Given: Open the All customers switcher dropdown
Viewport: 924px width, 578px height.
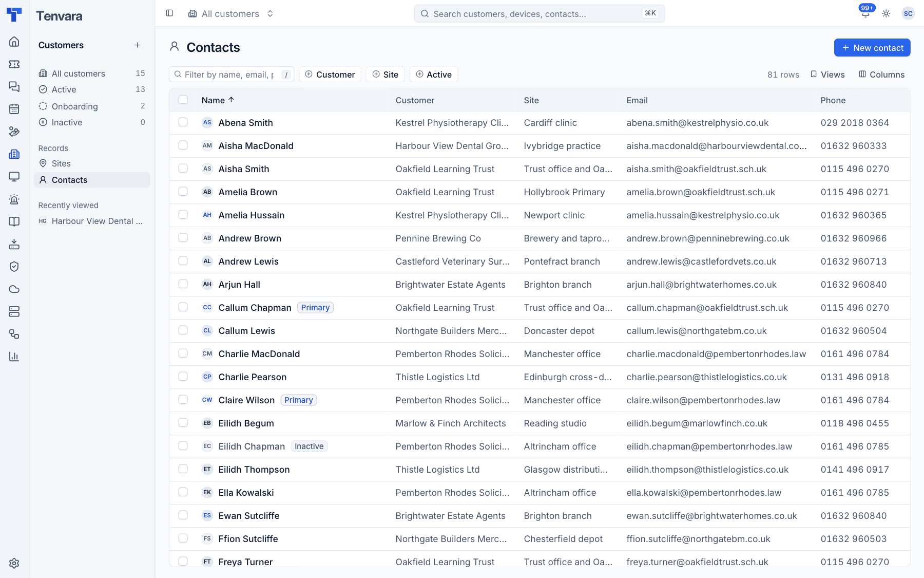Looking at the screenshot, I should 231,14.
